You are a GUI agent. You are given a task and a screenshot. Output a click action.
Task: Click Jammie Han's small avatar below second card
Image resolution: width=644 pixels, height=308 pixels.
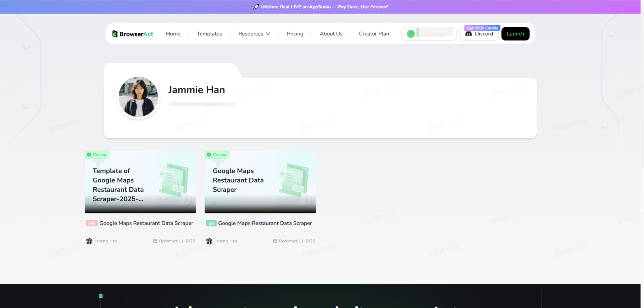click(209, 241)
